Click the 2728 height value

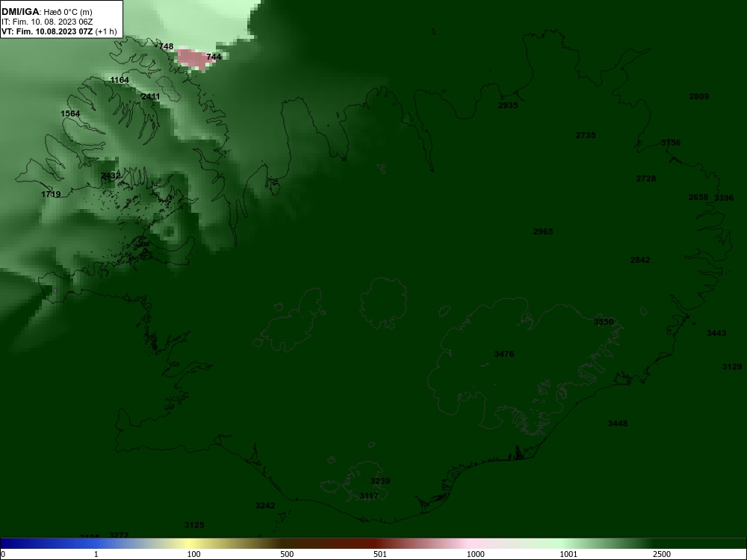[646, 179]
